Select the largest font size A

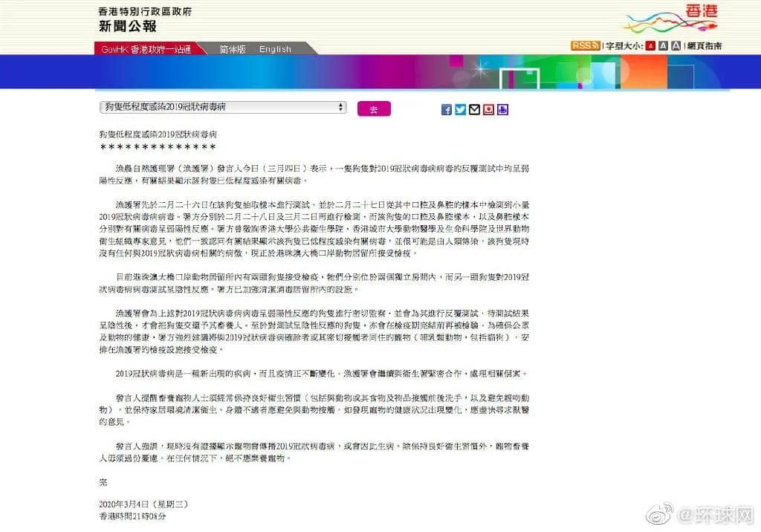pyautogui.click(x=676, y=46)
